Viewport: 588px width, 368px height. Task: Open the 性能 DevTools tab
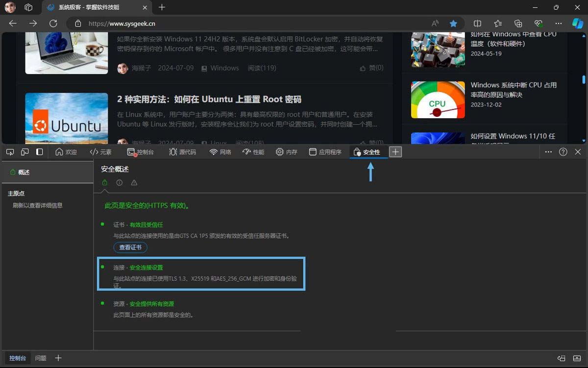point(253,152)
